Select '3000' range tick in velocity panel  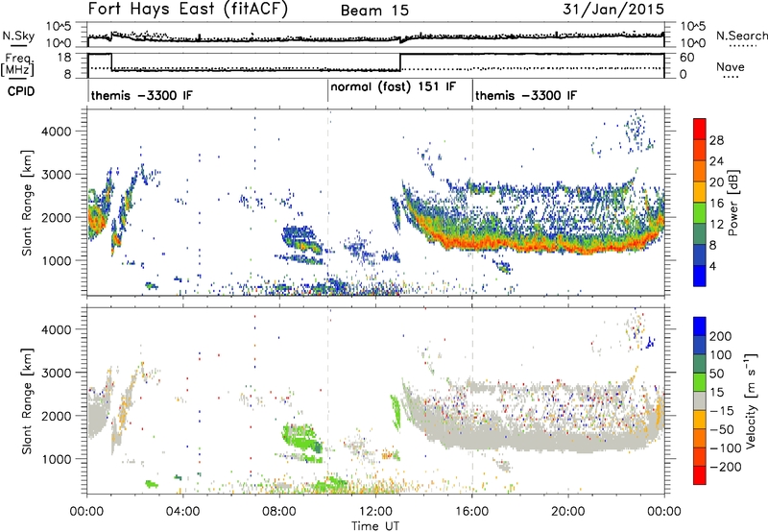point(56,373)
